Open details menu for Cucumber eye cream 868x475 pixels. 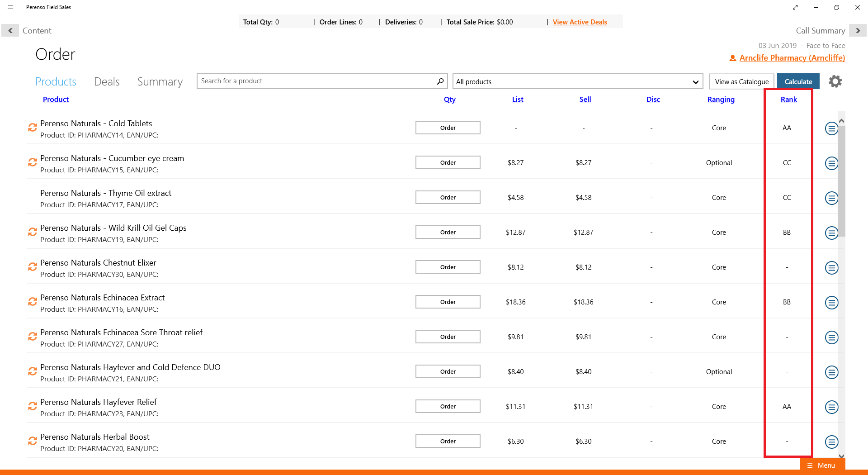pyautogui.click(x=831, y=163)
